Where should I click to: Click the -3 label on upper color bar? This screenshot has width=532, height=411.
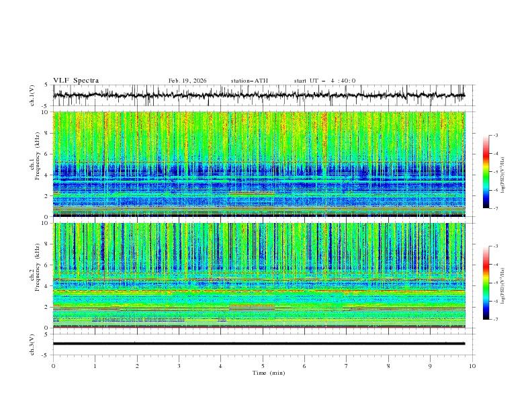pos(496,136)
